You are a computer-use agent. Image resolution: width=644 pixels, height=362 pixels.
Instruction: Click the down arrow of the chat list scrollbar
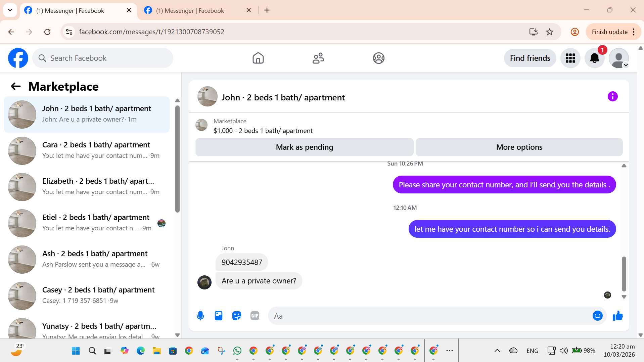[x=177, y=335]
